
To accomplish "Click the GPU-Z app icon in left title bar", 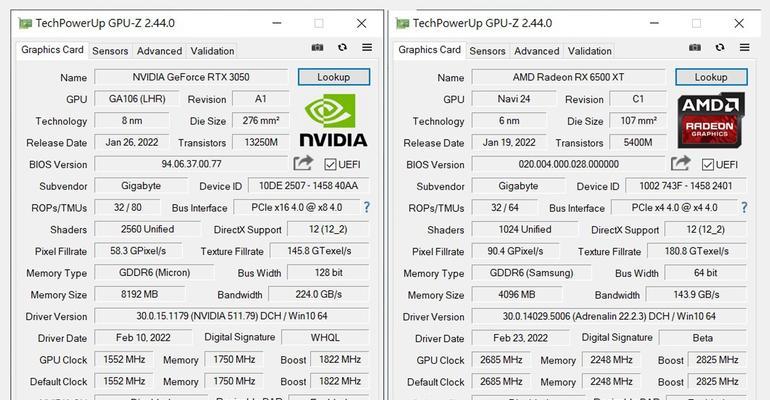I will [x=25, y=23].
